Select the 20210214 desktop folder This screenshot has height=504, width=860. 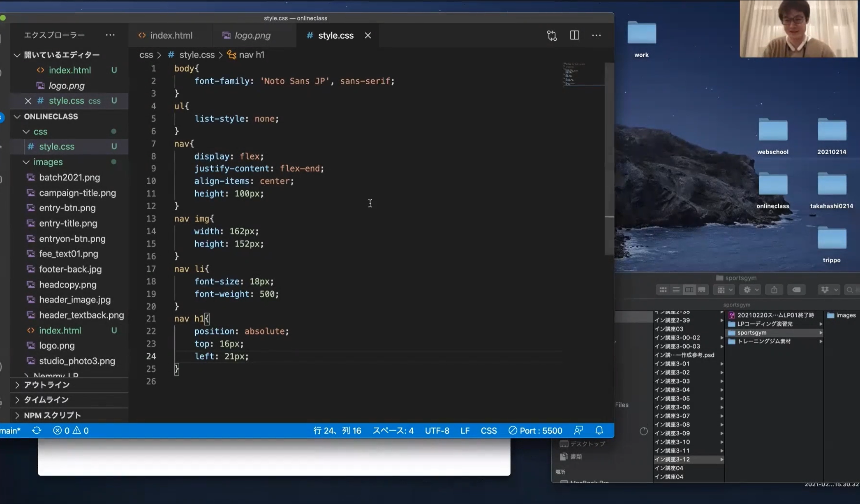(831, 136)
